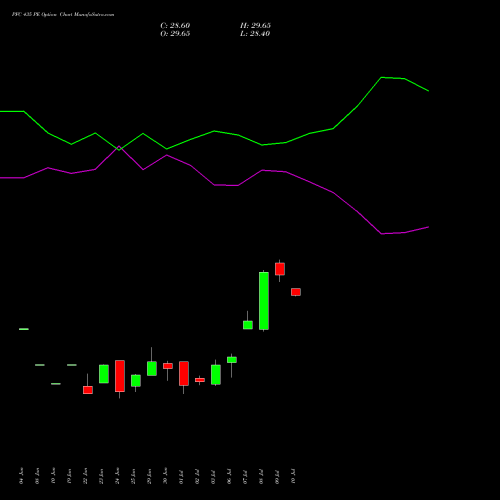Click the 07 Jul date label
Screen dimensions: 500x500
(x=246, y=476)
